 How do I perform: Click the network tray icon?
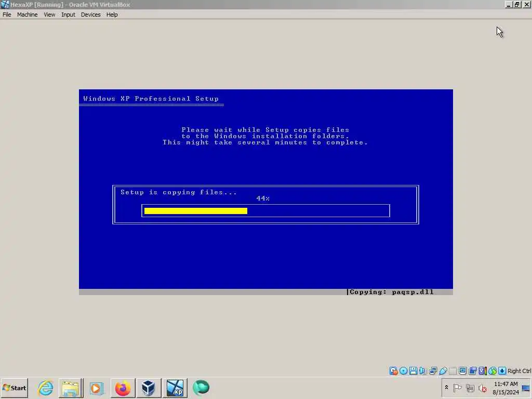coord(470,388)
